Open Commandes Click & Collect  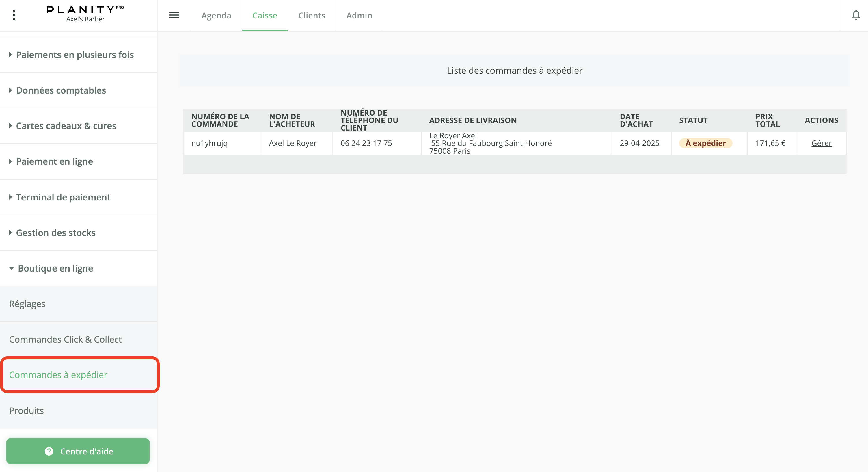coord(65,339)
